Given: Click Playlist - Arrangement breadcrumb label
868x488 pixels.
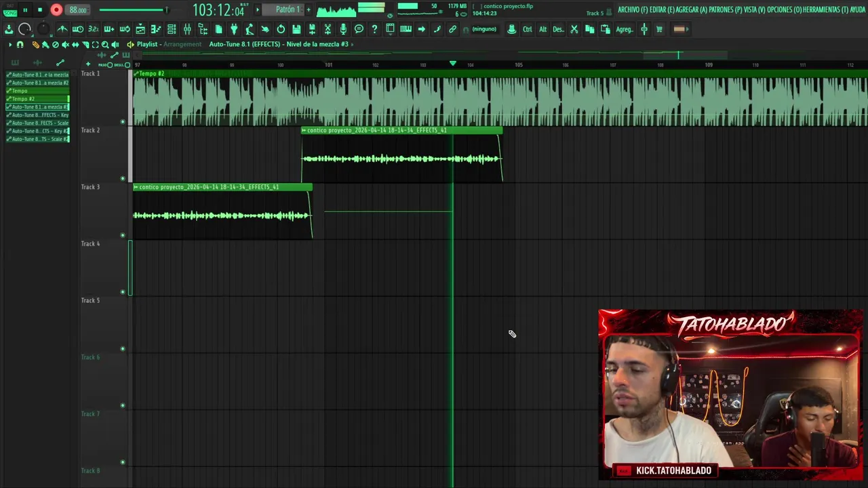Looking at the screenshot, I should point(169,44).
